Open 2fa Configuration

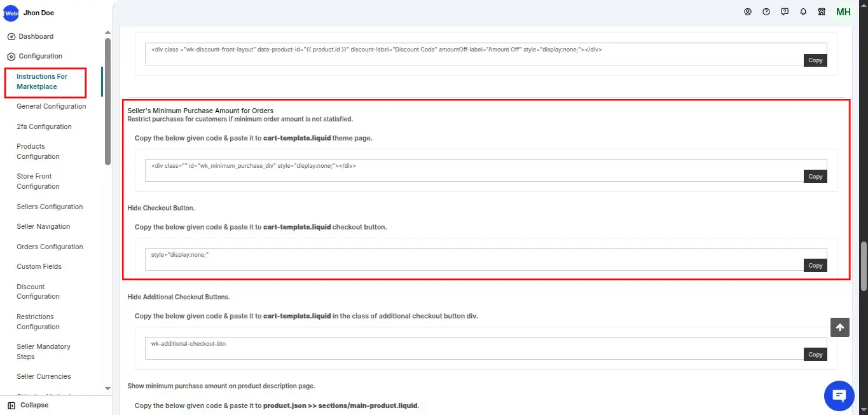[x=44, y=126]
